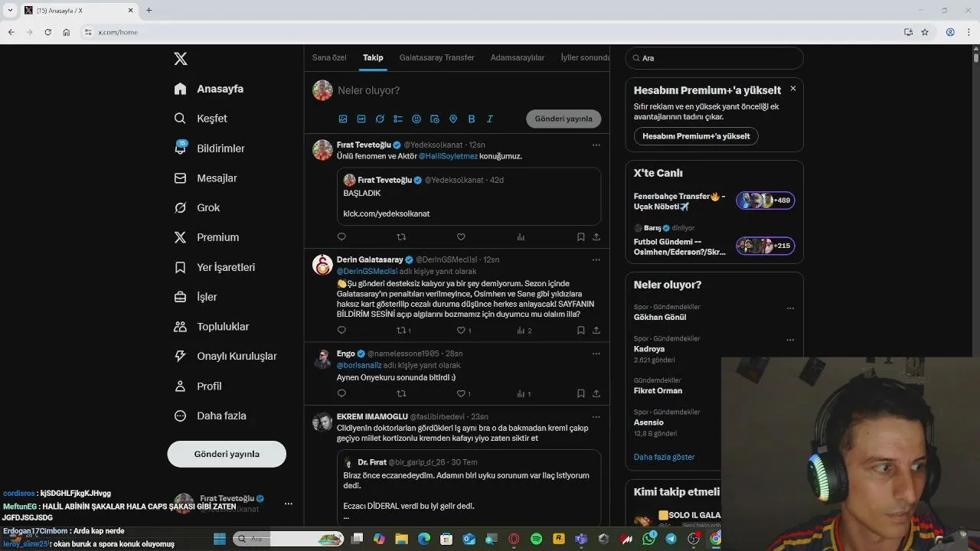Screen dimensions: 980x551
Task: Open Fenerbahçe Transfer live space
Action: (x=714, y=201)
